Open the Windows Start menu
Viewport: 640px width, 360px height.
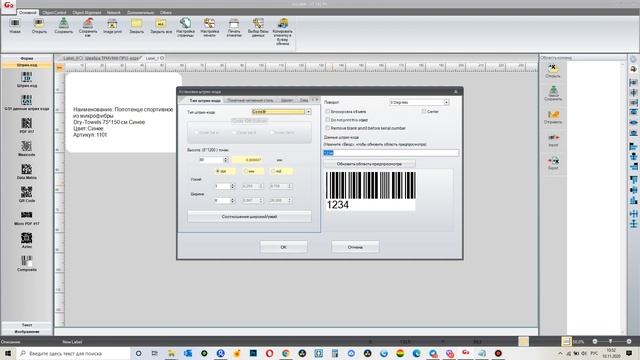pos(8,353)
